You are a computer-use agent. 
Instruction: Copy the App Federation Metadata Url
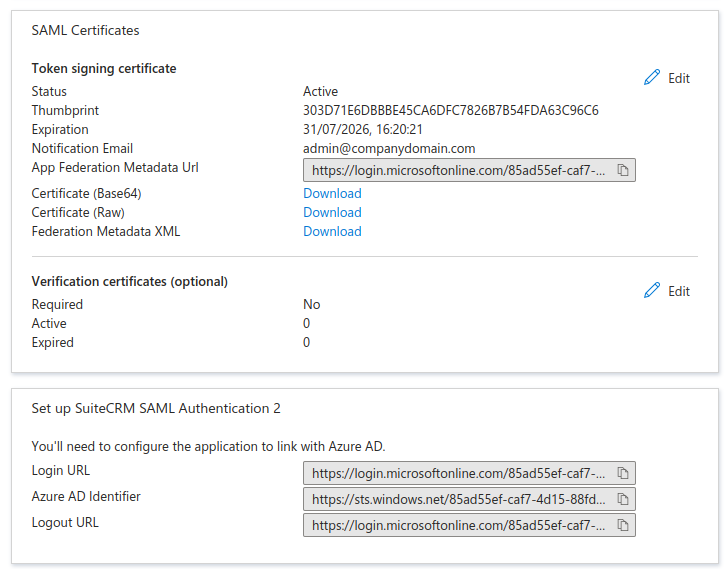tap(623, 170)
